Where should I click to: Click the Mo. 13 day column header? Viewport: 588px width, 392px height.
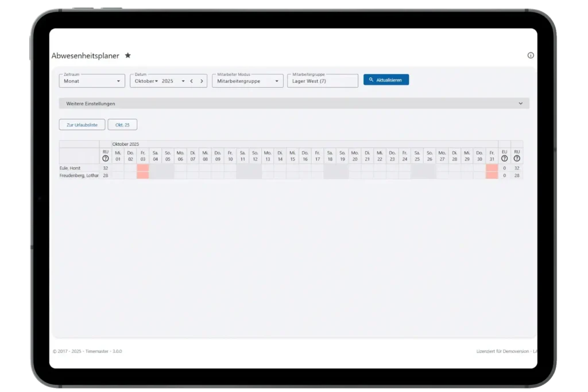268,156
